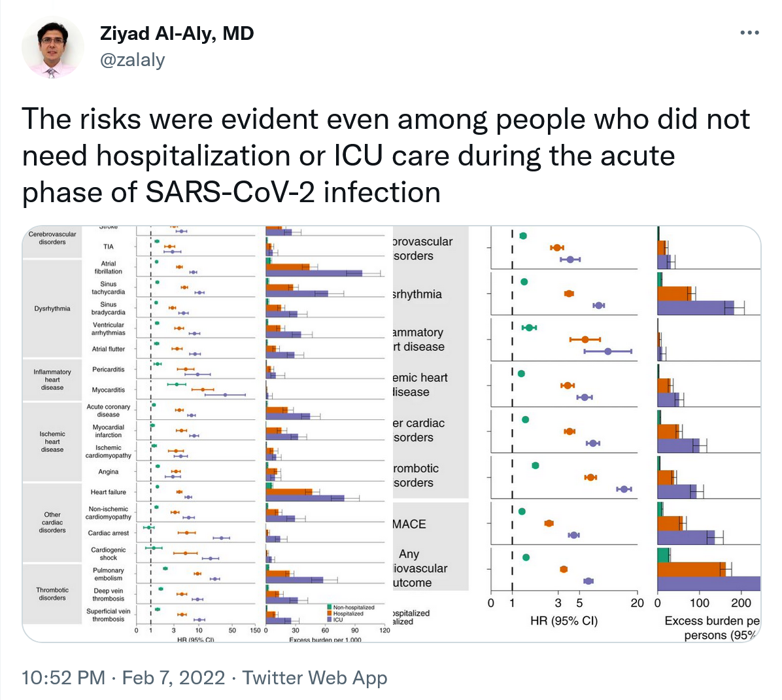Click the Twitter Web App source link
The height and width of the screenshot is (700, 782).
point(314,678)
